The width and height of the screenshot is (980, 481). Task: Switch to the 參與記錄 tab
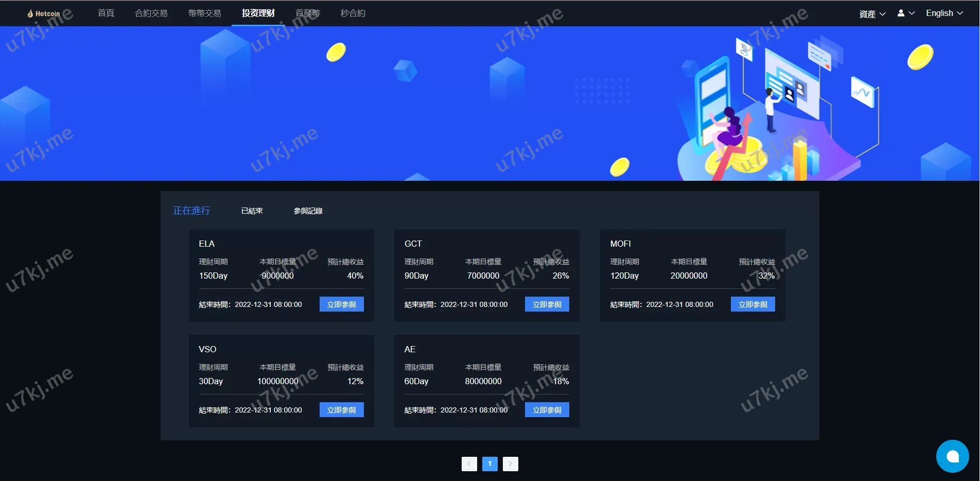coord(308,211)
